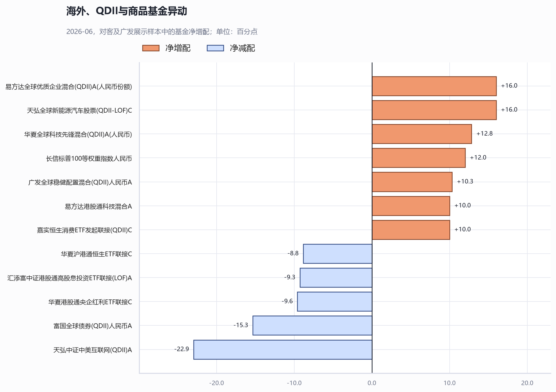Viewport: 556px width, 392px height.
Task: Click label 华夏全球科技先锋混合(QDII)A(人民币)
Action: [78, 134]
